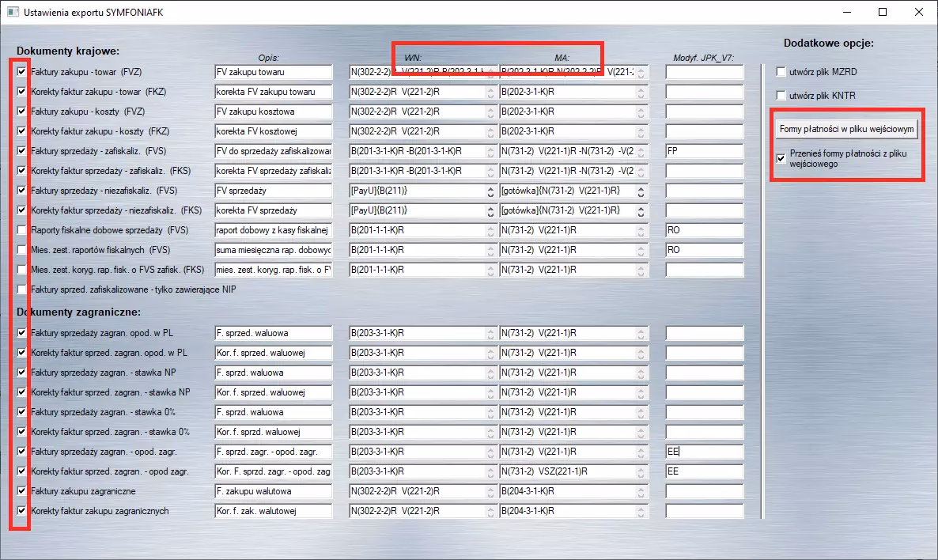The height and width of the screenshot is (560, 938).
Task: Click the application icon in the title bar
Action: [12, 12]
